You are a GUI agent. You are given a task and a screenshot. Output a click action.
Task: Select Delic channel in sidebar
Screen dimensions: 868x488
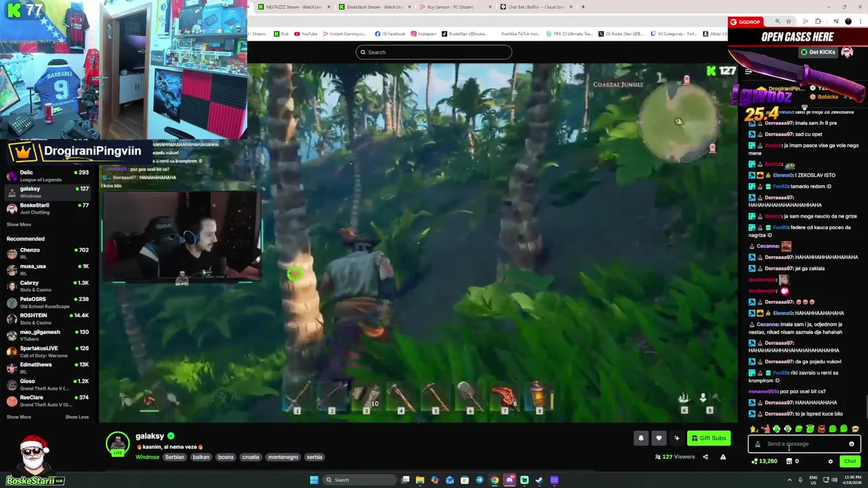[x=47, y=176]
